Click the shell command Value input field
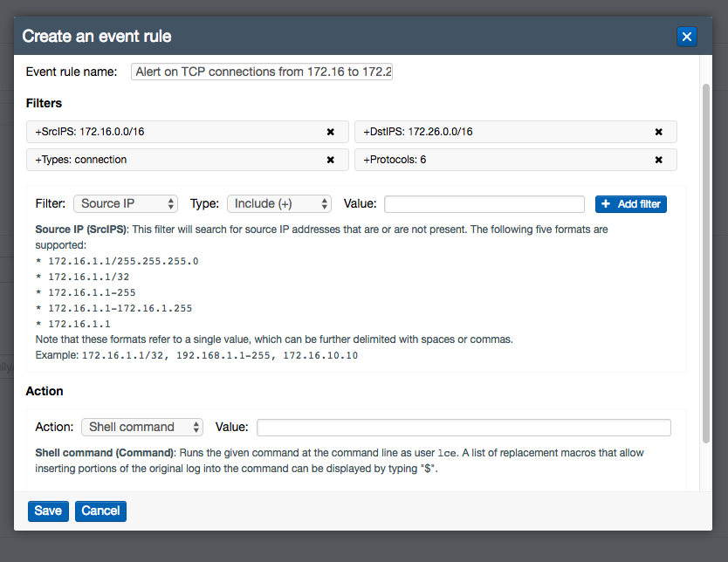The image size is (728, 562). click(463, 427)
